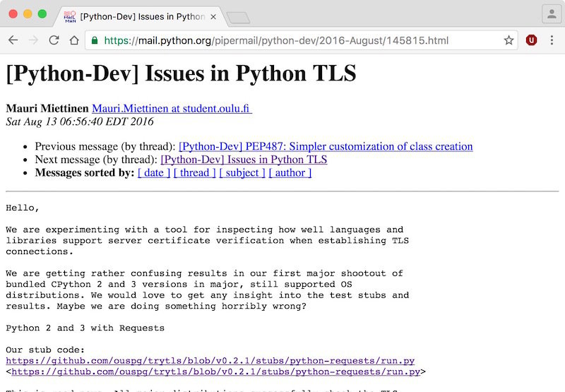Bookmark this page with the star icon
Screen dimensions: 565x392
(509, 40)
